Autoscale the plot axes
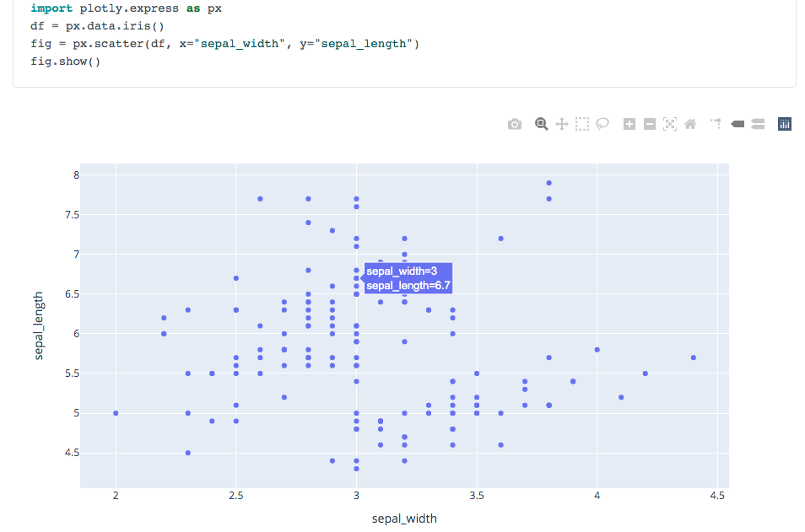 click(x=669, y=124)
